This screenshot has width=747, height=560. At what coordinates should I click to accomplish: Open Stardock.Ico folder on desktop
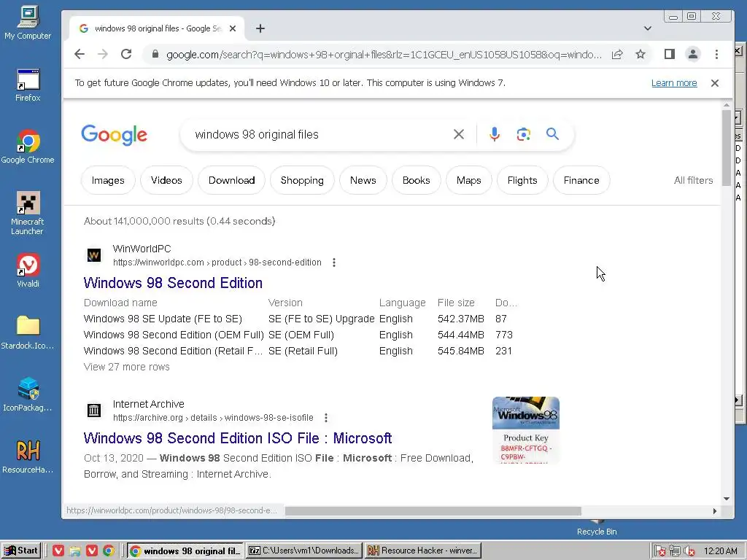pyautogui.click(x=28, y=332)
